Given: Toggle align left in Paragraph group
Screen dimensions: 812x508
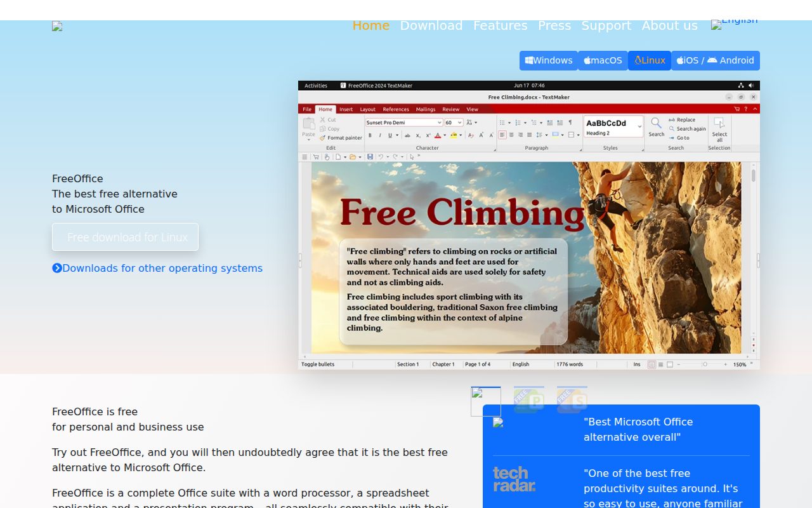Looking at the screenshot, I should (502, 135).
